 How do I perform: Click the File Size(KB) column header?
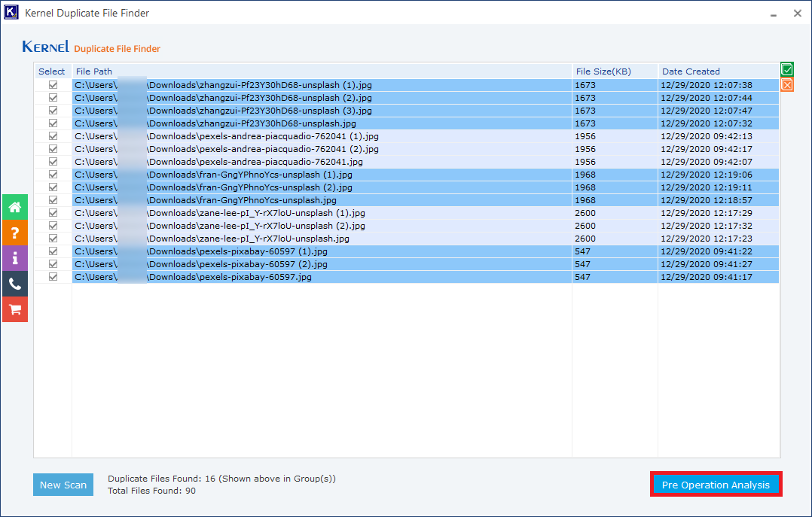[x=615, y=71]
